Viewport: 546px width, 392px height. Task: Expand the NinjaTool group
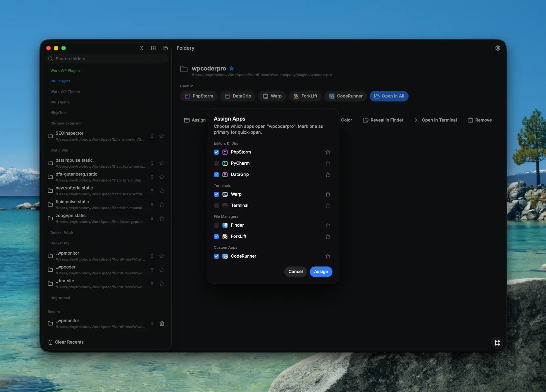pos(58,113)
